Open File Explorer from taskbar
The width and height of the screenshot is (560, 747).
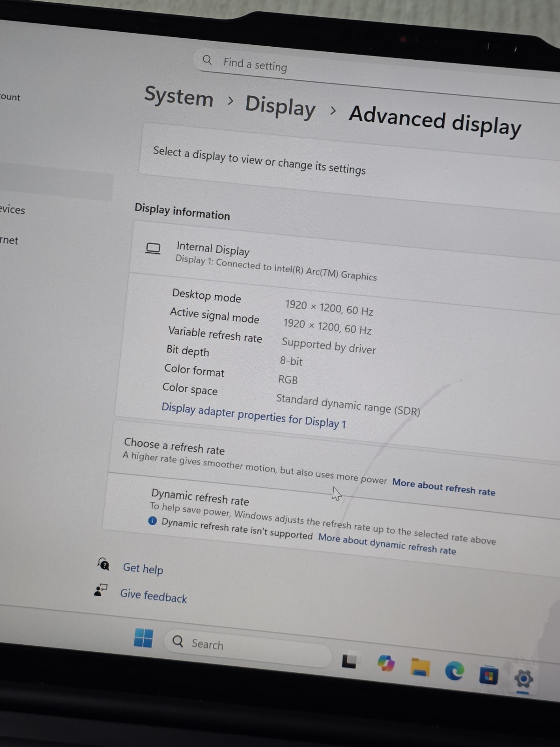tap(420, 667)
